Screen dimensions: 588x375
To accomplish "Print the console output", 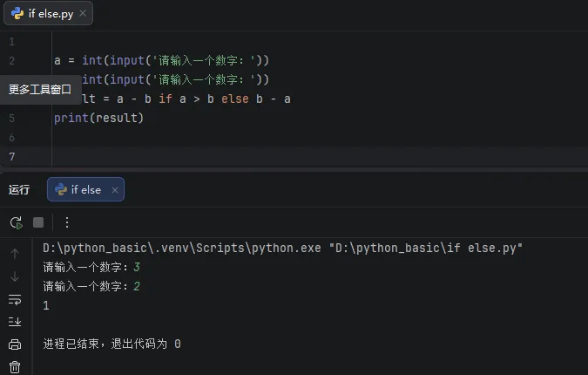I will [x=15, y=344].
